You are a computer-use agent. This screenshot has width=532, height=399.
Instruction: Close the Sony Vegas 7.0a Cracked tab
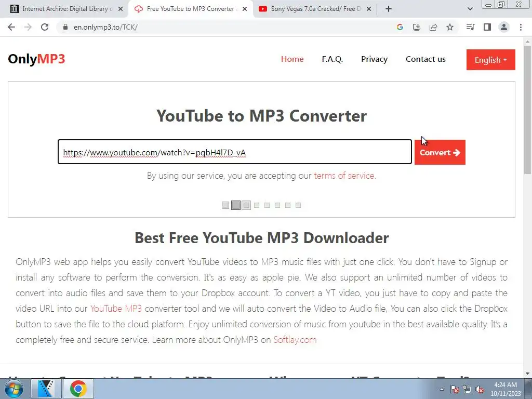pos(369,9)
